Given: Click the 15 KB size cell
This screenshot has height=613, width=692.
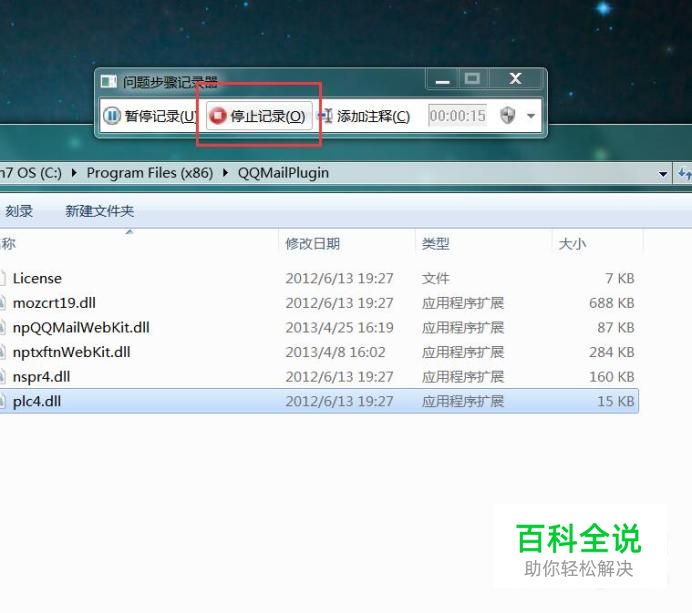Looking at the screenshot, I should point(616,401).
